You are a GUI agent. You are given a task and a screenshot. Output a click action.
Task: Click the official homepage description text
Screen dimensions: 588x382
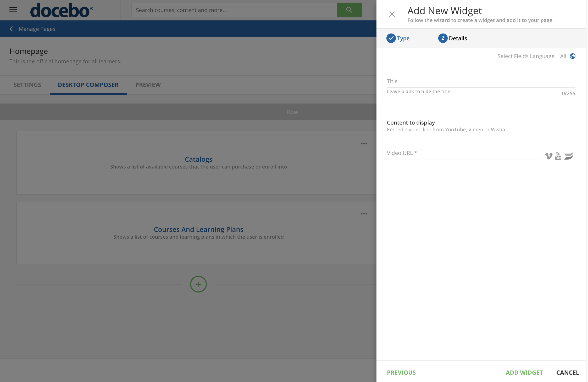[x=65, y=61]
